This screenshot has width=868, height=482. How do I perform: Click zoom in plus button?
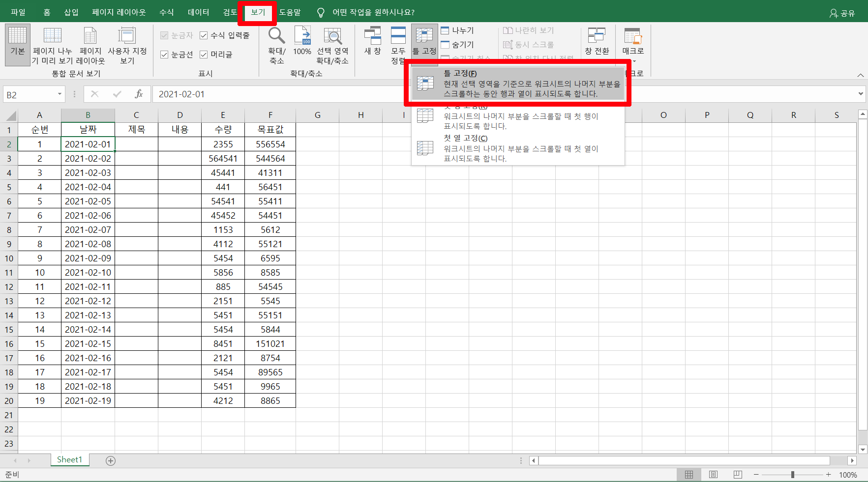click(x=829, y=475)
